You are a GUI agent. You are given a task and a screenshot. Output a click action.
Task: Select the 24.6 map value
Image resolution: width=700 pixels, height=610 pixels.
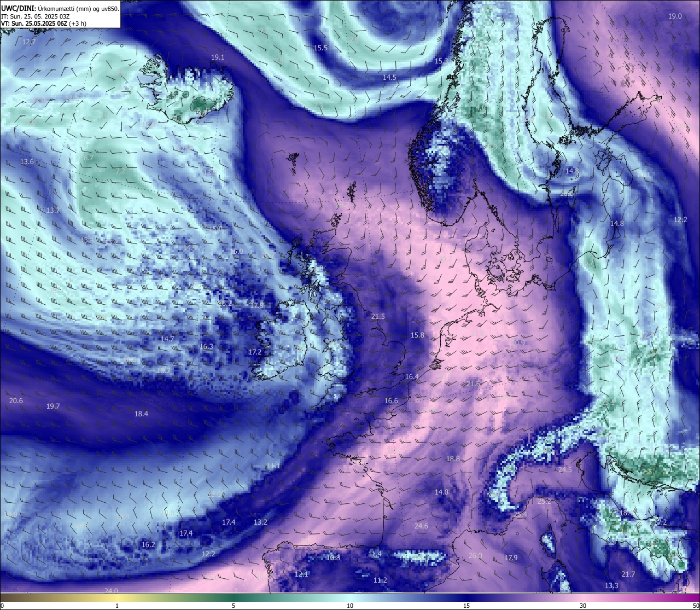tap(421, 526)
